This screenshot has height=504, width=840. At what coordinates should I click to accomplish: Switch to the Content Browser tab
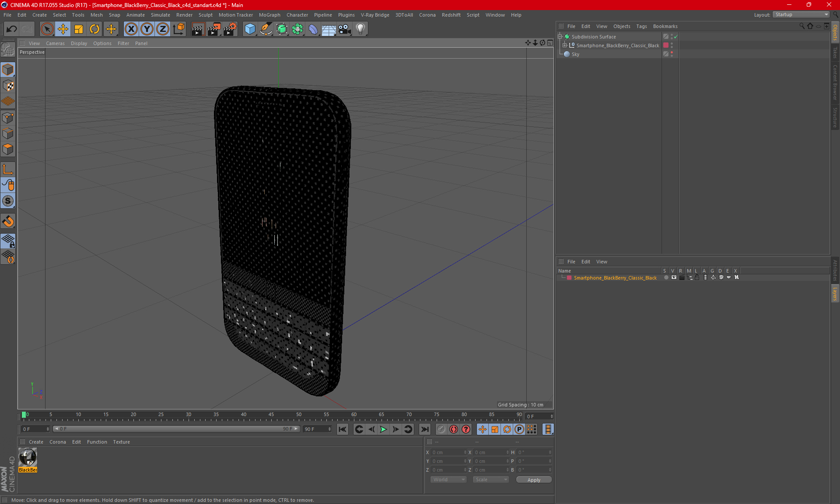coord(835,82)
